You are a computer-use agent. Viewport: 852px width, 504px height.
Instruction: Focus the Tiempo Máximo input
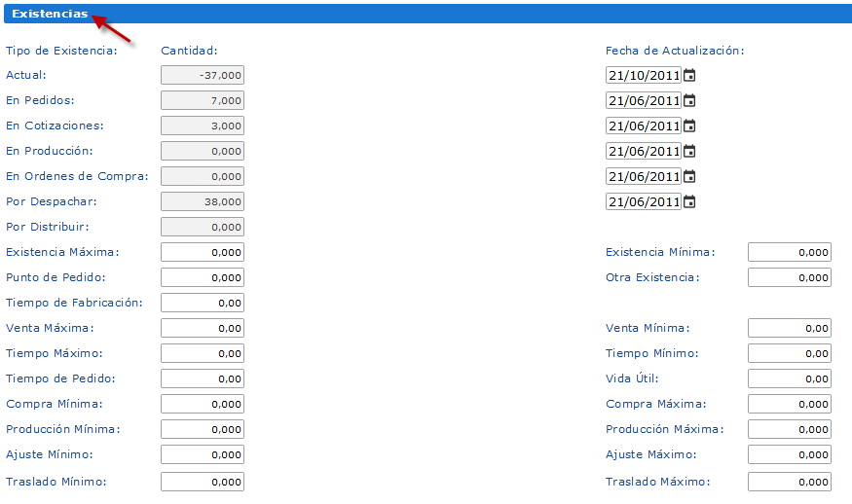pyautogui.click(x=203, y=353)
